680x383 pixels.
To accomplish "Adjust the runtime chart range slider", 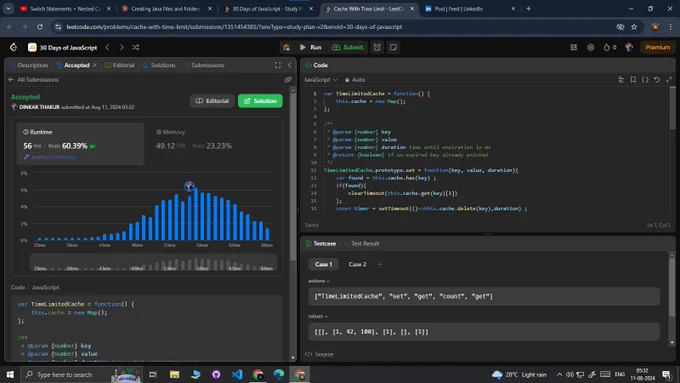I will [153, 263].
